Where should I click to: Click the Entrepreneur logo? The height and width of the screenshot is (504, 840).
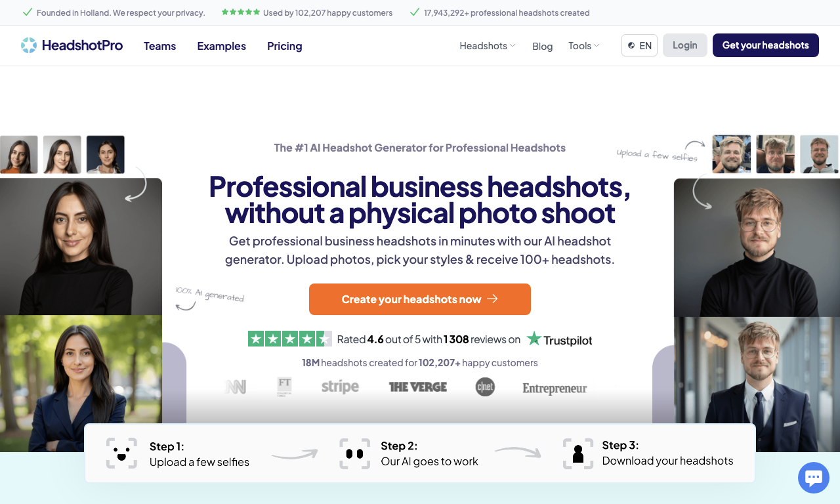pyautogui.click(x=555, y=388)
